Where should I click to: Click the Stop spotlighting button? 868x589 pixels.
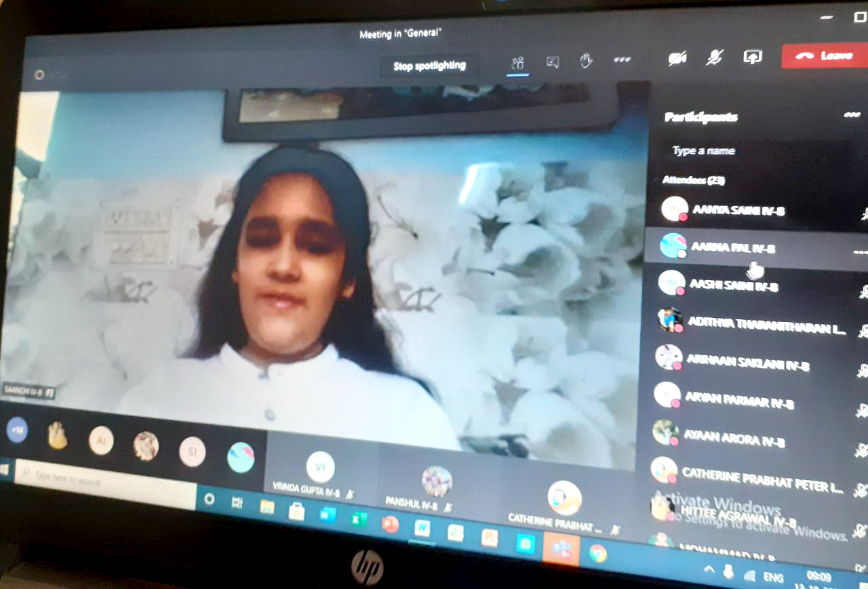point(430,66)
